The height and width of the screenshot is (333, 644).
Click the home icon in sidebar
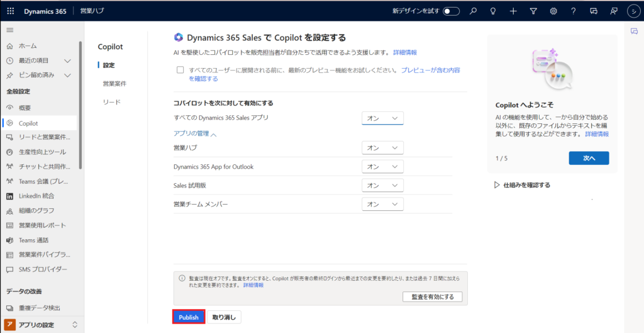10,45
